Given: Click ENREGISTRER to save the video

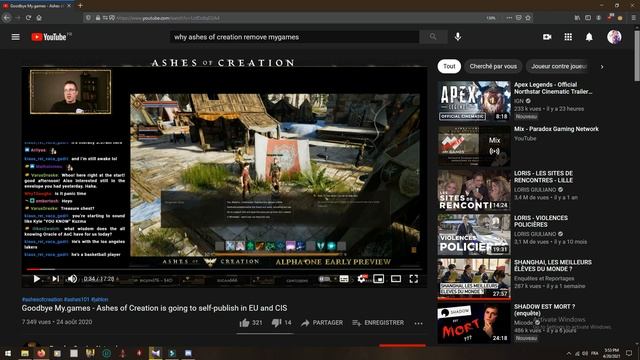Looking at the screenshot, I should (x=378, y=323).
